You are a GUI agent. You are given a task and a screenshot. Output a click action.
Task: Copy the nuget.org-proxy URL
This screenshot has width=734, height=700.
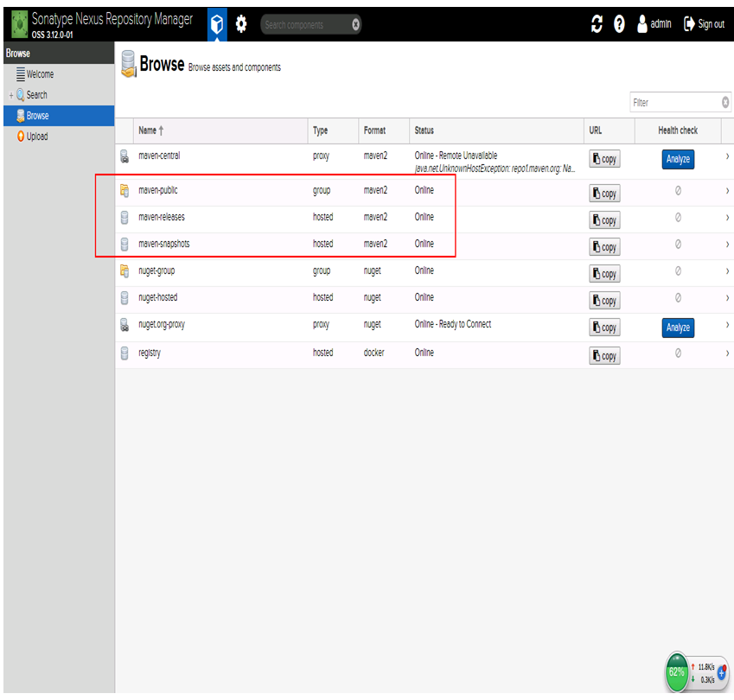click(604, 327)
